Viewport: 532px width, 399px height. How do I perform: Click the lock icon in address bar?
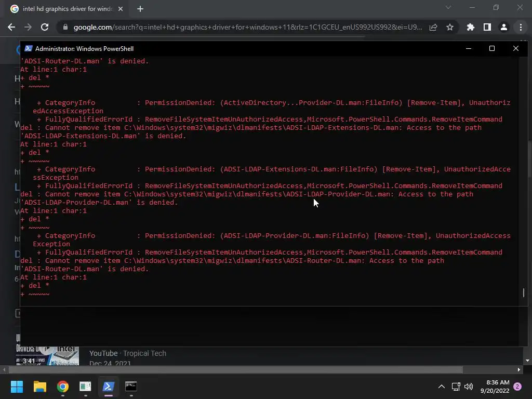click(x=65, y=27)
